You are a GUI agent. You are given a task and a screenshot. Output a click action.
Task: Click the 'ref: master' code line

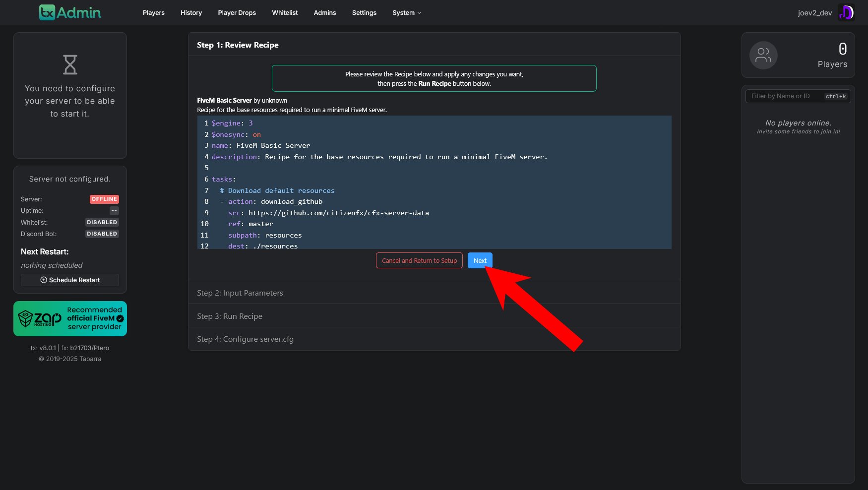click(x=250, y=224)
